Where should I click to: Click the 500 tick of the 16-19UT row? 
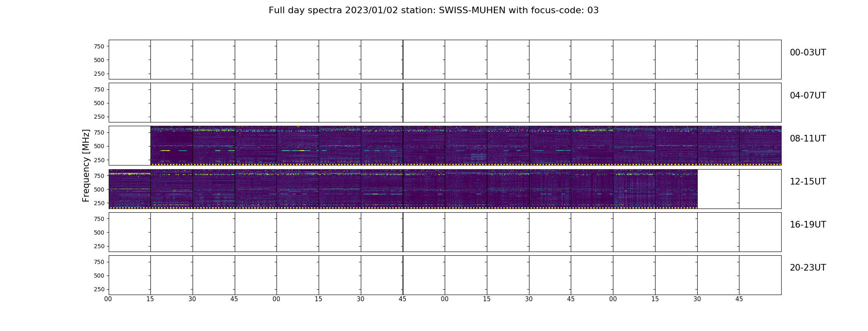point(99,233)
